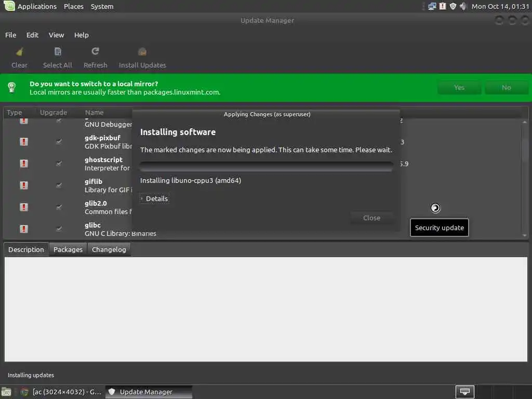This screenshot has height=399, width=532.
Task: Click the Installing updates status bar text
Action: coord(31,375)
